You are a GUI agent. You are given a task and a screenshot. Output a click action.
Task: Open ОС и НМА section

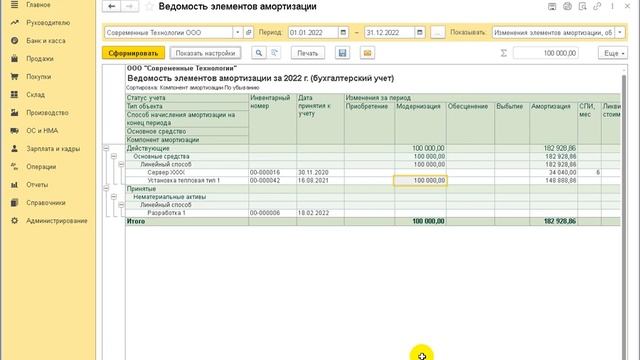[42, 131]
